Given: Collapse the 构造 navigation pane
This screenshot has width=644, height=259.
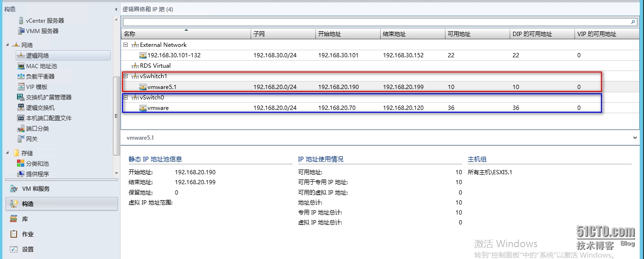Looking at the screenshot, I should point(116,9).
